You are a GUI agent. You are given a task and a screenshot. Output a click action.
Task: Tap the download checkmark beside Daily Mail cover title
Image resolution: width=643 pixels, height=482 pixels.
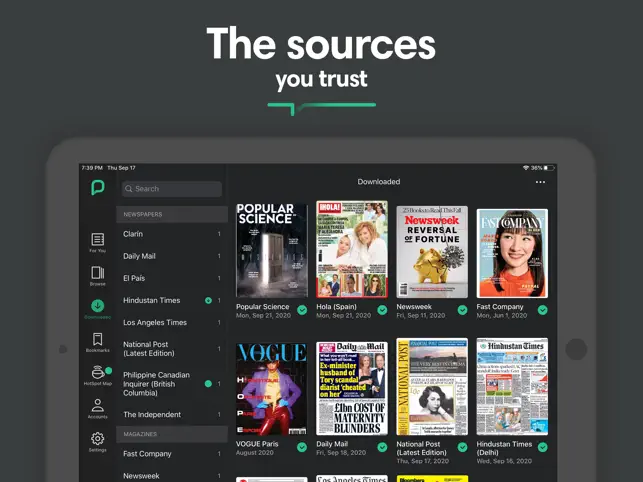coord(382,447)
